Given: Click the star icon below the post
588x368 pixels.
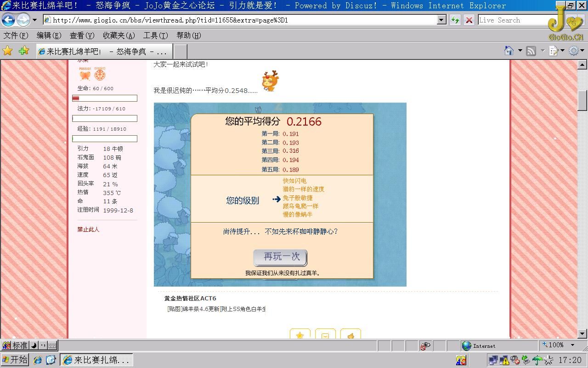Looking at the screenshot, I should (300, 335).
